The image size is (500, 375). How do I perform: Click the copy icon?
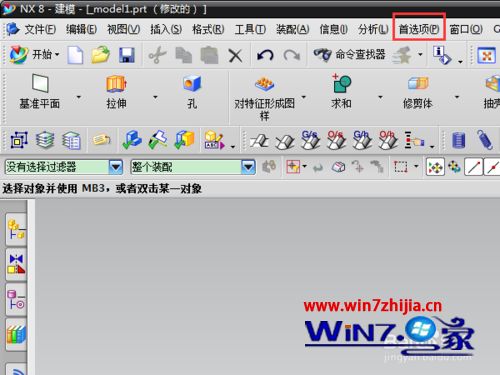click(184, 55)
